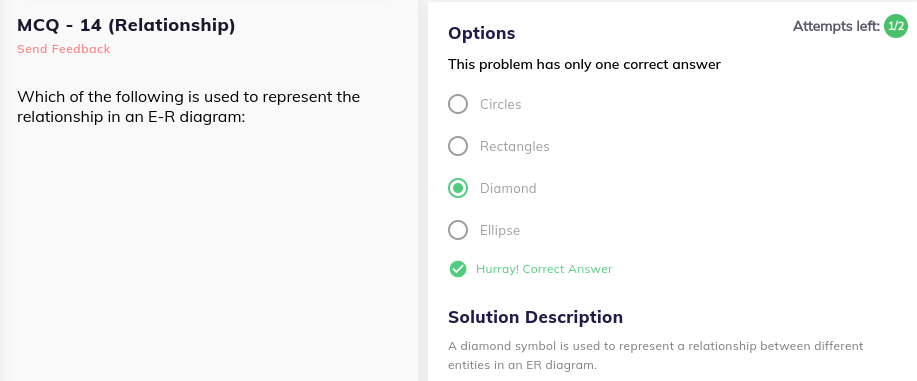Choose the Rectangles radio option

[458, 146]
